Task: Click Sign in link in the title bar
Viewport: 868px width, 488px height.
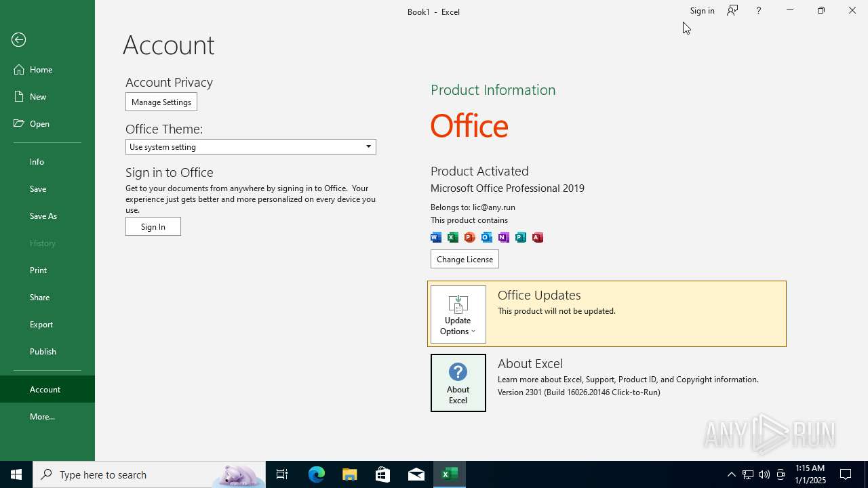Action: click(x=702, y=10)
